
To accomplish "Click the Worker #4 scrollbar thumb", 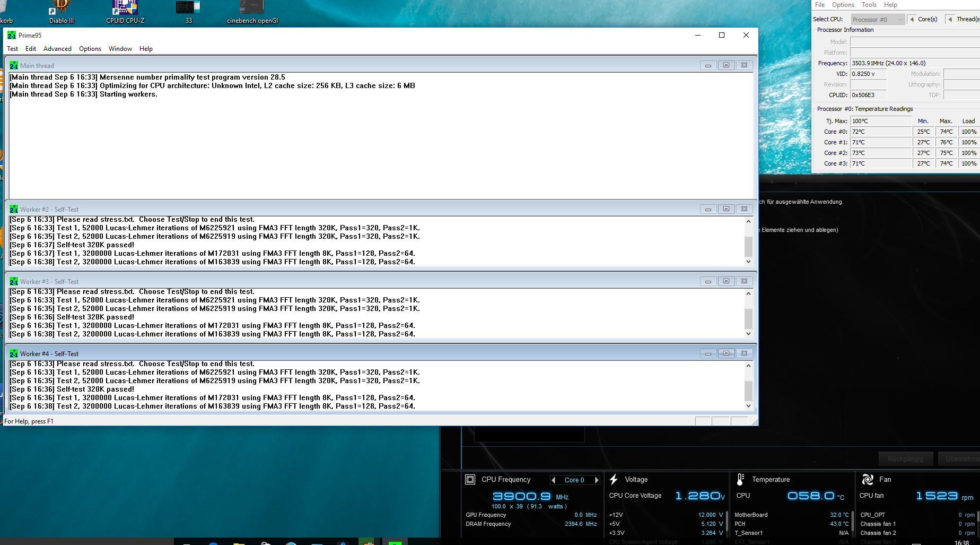I will pyautogui.click(x=748, y=391).
